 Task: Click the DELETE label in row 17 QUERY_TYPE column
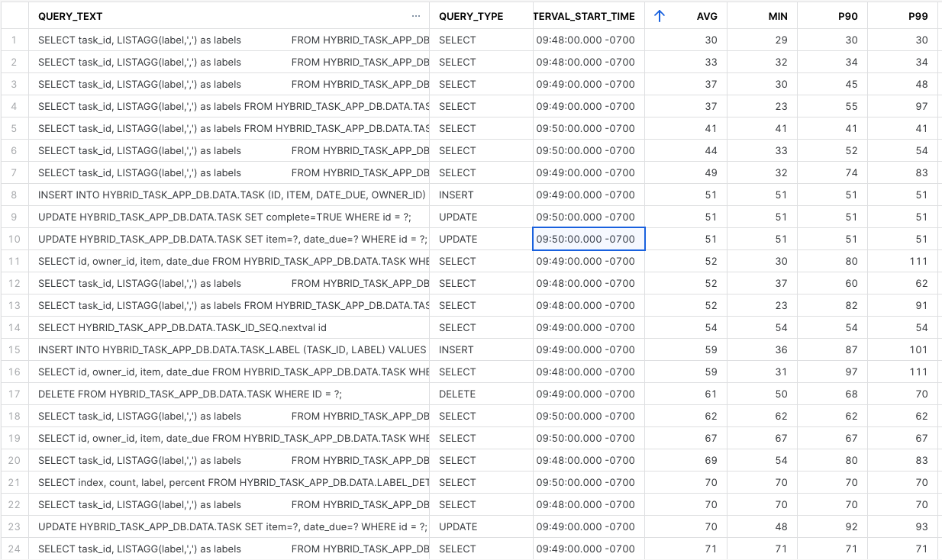click(x=458, y=394)
